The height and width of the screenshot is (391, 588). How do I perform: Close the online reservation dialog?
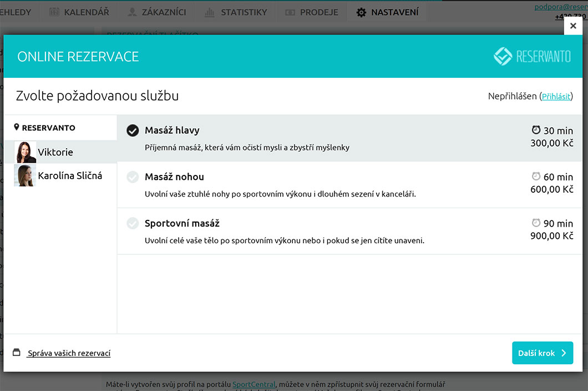(573, 26)
